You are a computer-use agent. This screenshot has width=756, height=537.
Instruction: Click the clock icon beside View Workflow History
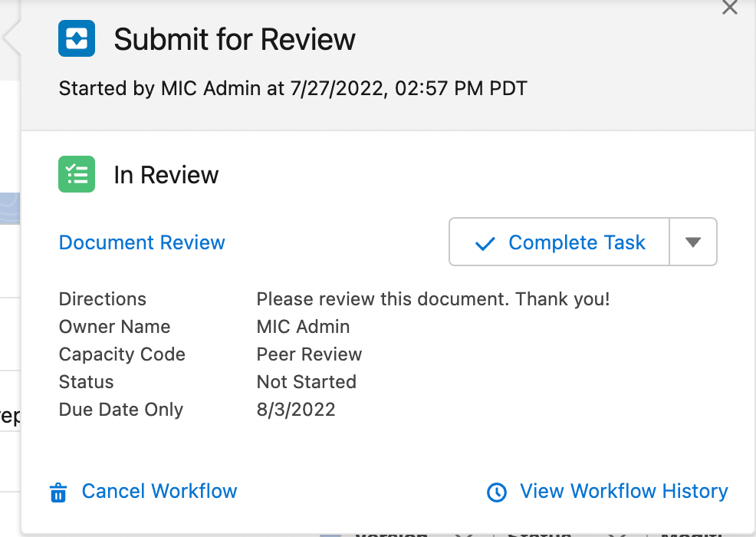(x=497, y=492)
